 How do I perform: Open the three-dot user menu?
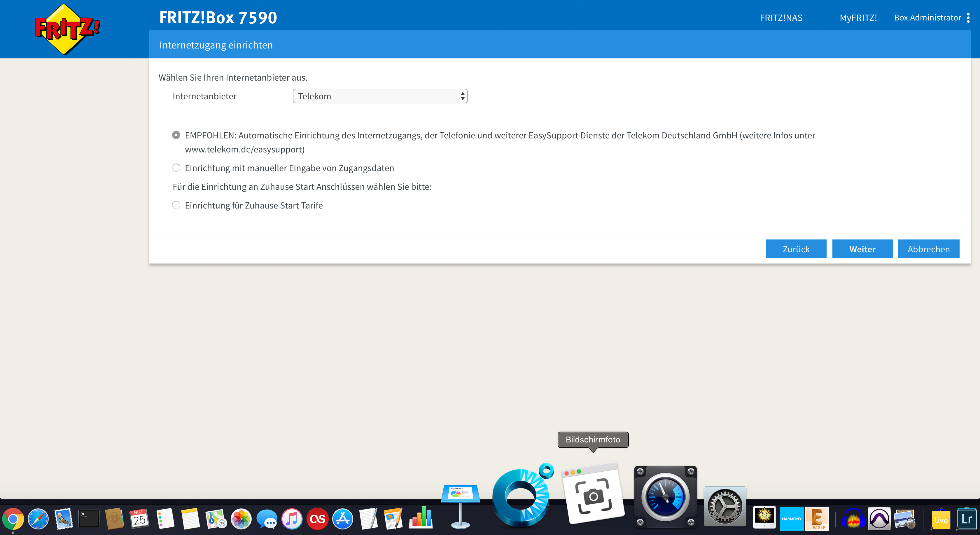968,18
